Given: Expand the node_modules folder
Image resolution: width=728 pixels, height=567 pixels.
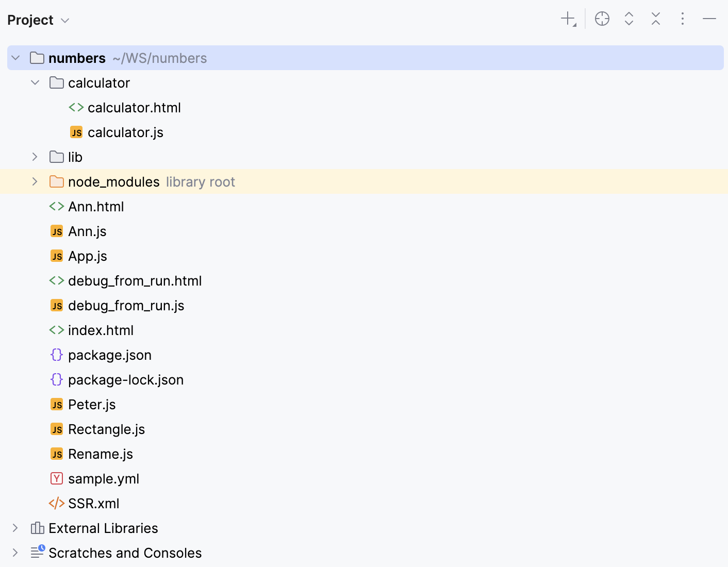Looking at the screenshot, I should click(35, 181).
